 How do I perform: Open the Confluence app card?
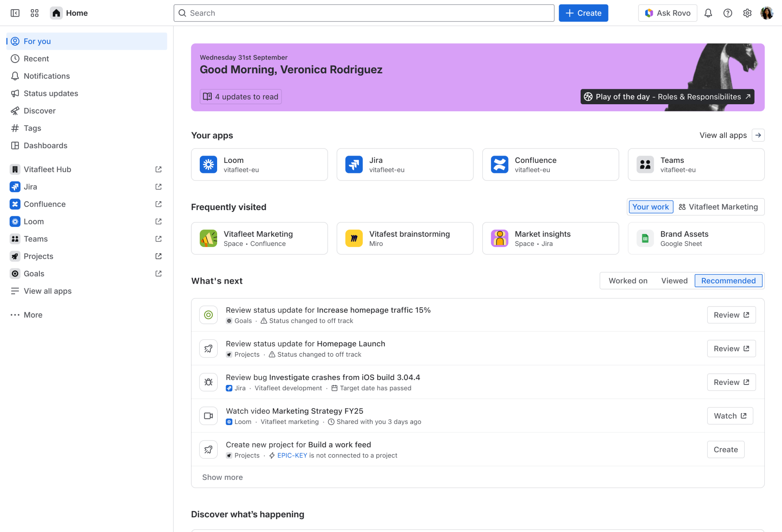pyautogui.click(x=550, y=164)
